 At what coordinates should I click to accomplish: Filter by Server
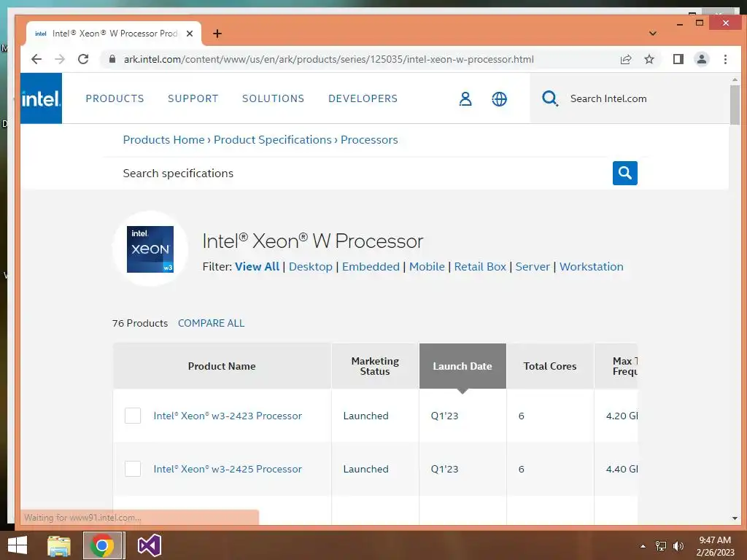533,267
